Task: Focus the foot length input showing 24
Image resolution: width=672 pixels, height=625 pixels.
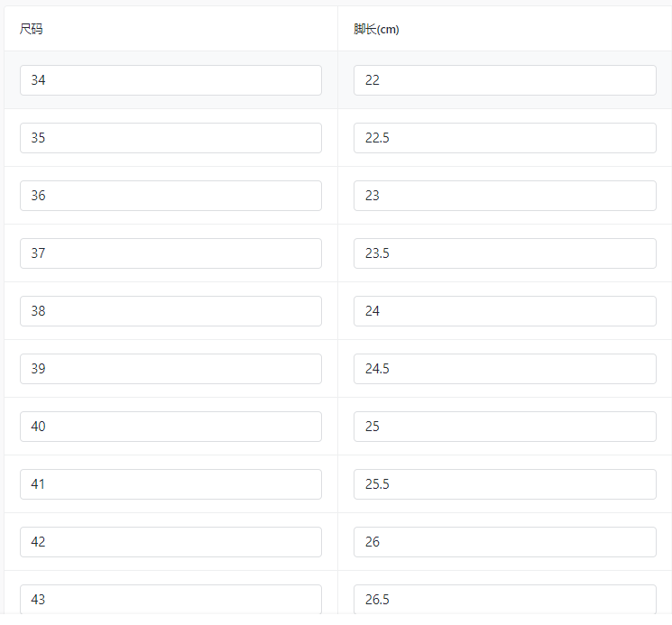Action: click(505, 311)
